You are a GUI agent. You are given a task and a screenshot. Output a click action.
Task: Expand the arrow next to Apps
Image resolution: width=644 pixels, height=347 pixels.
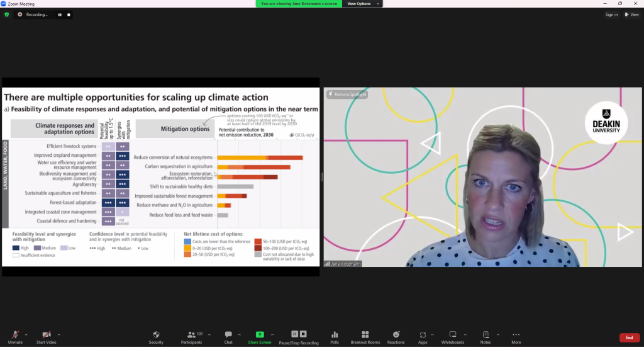coord(433,334)
